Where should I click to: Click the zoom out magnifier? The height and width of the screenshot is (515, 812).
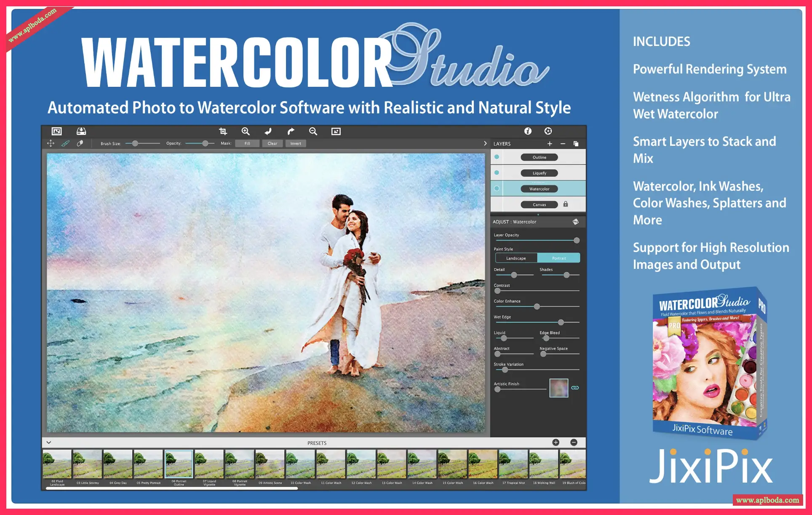(x=313, y=131)
